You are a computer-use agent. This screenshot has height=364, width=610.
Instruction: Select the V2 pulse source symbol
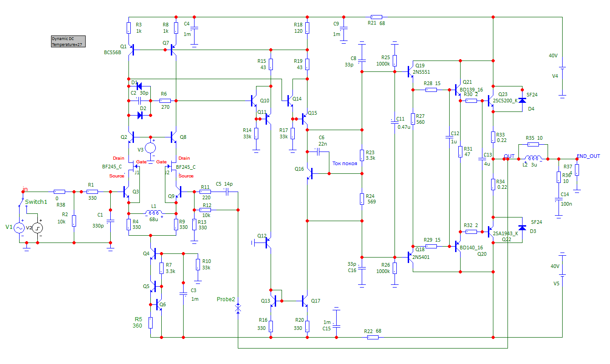tap(38, 227)
